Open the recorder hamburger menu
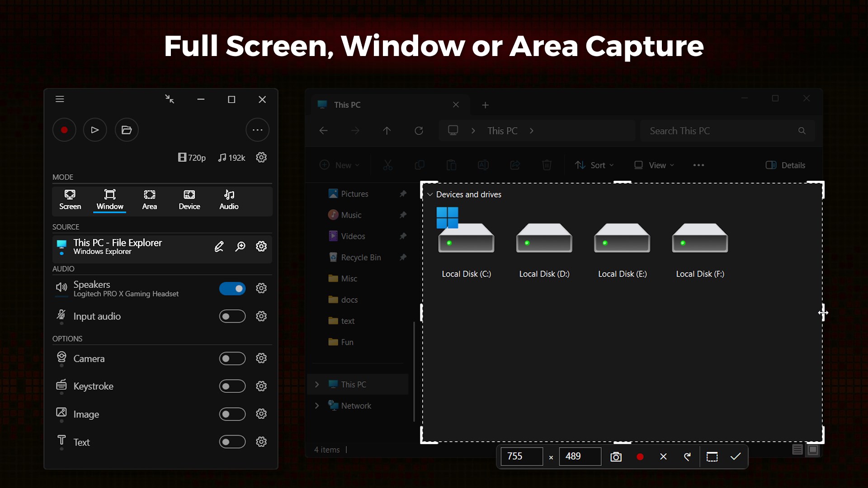This screenshot has width=868, height=488. (60, 99)
